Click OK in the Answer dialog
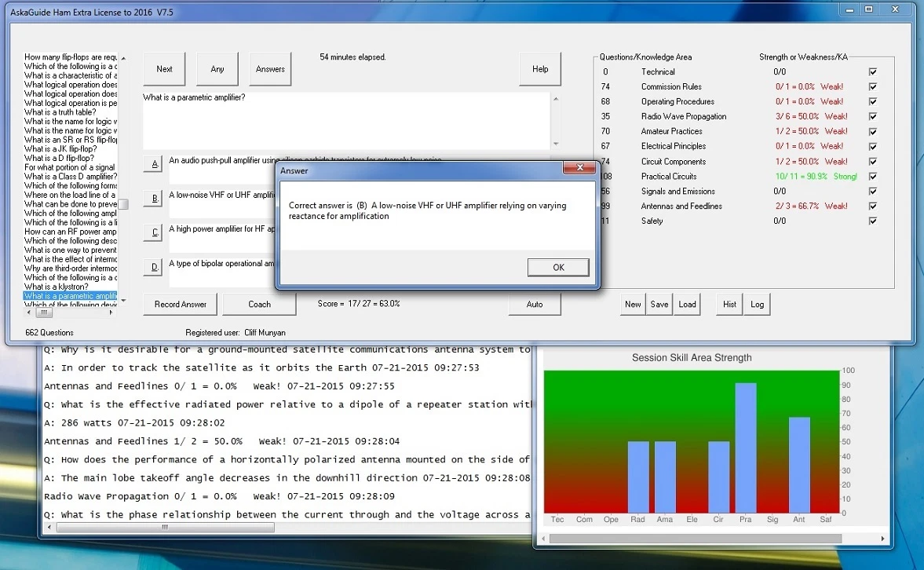Screen dimensions: 924x570 [558, 267]
